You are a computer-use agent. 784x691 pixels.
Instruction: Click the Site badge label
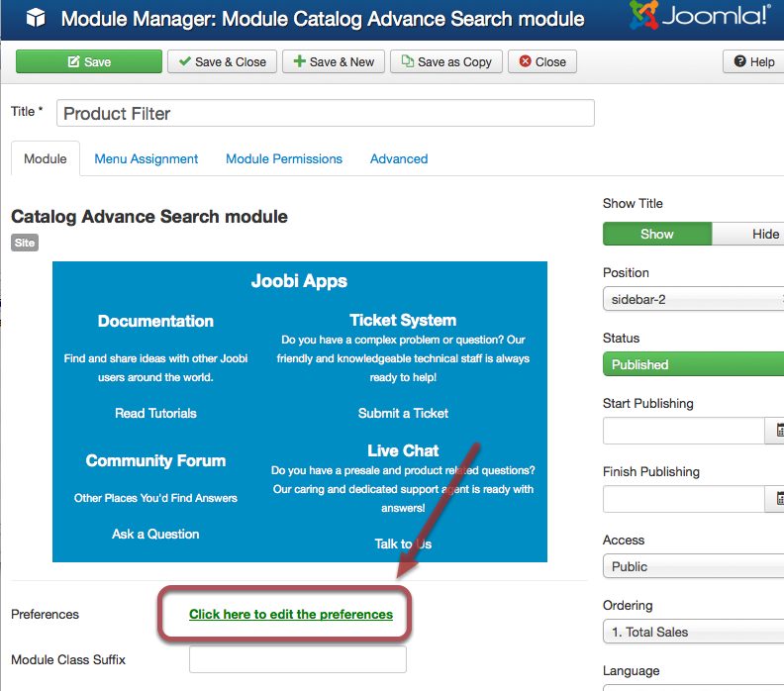25,243
